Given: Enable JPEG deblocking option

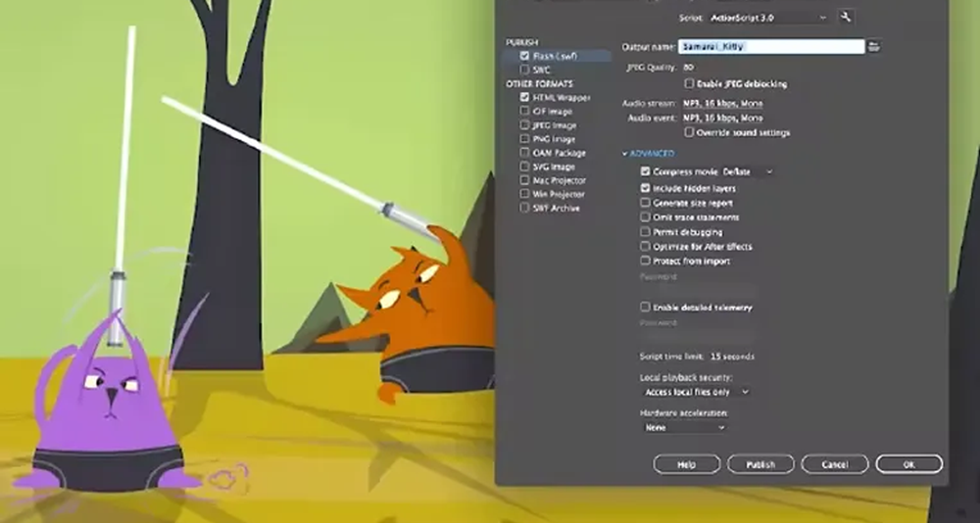Looking at the screenshot, I should point(690,84).
